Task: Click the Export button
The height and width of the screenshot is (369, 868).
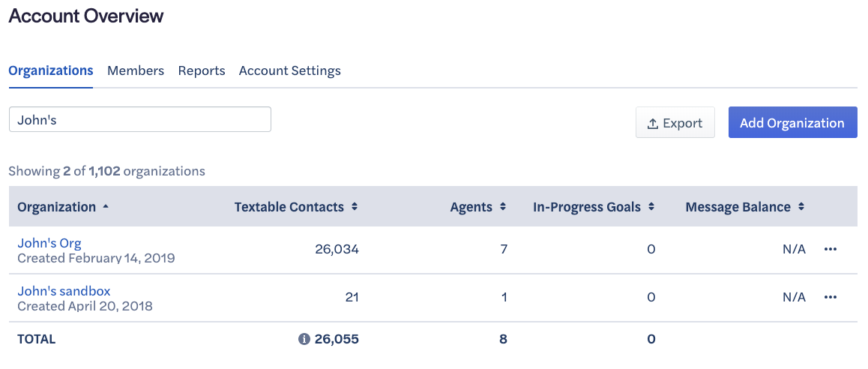Action: (x=675, y=122)
